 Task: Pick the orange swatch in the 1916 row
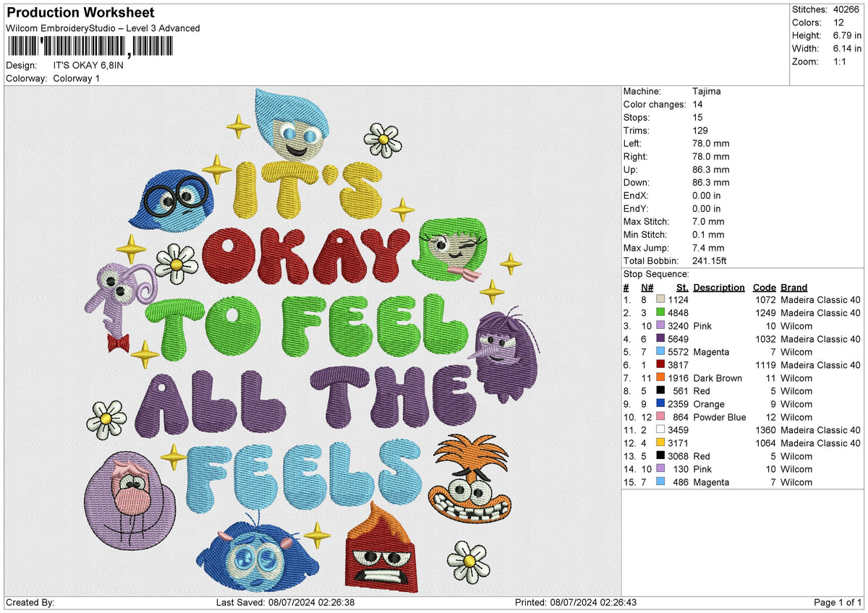point(660,378)
